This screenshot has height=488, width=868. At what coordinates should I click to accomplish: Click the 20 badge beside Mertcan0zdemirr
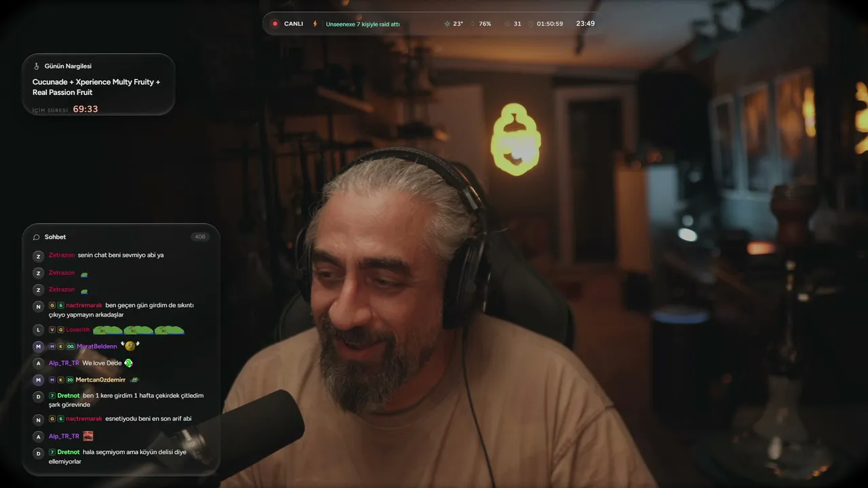(70, 380)
